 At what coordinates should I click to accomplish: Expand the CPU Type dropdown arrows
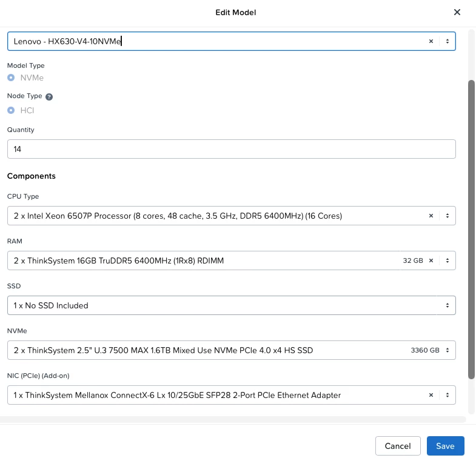click(447, 216)
